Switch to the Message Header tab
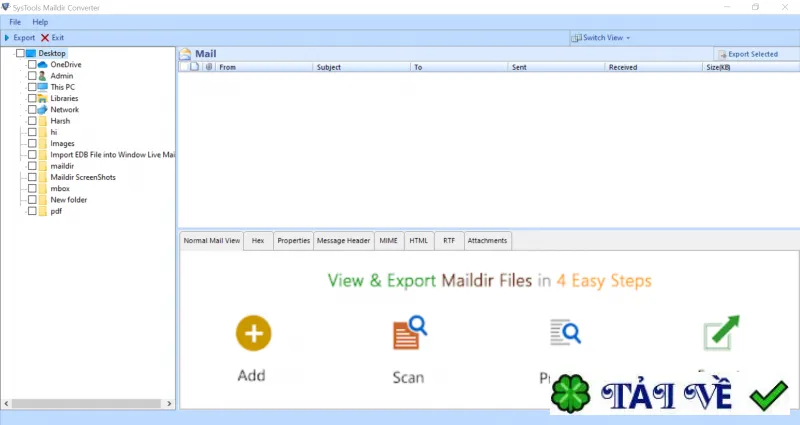Screen dimensions: 800x425 [343, 240]
